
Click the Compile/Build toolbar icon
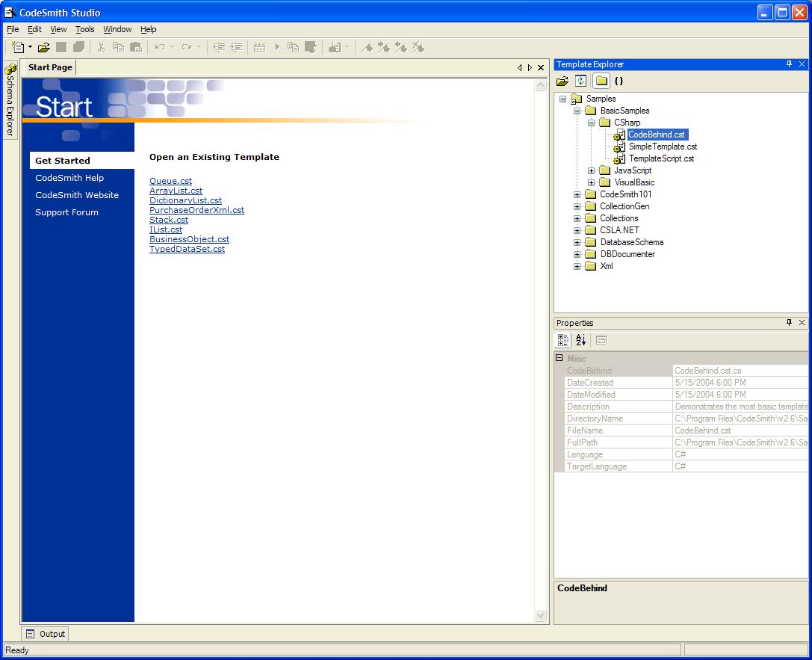click(259, 48)
